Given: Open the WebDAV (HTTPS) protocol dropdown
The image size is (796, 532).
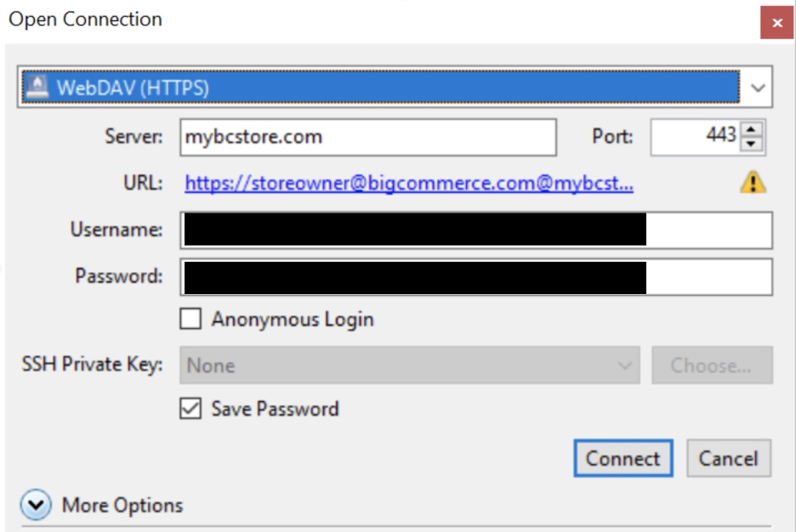Looking at the screenshot, I should pyautogui.click(x=758, y=88).
